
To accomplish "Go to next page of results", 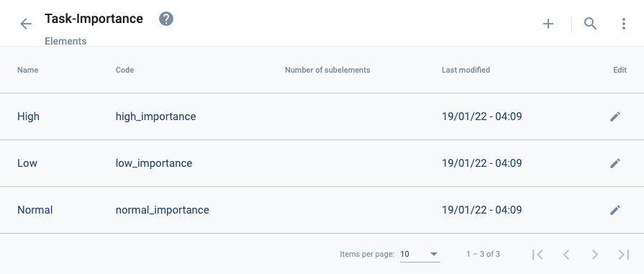I will [595, 255].
